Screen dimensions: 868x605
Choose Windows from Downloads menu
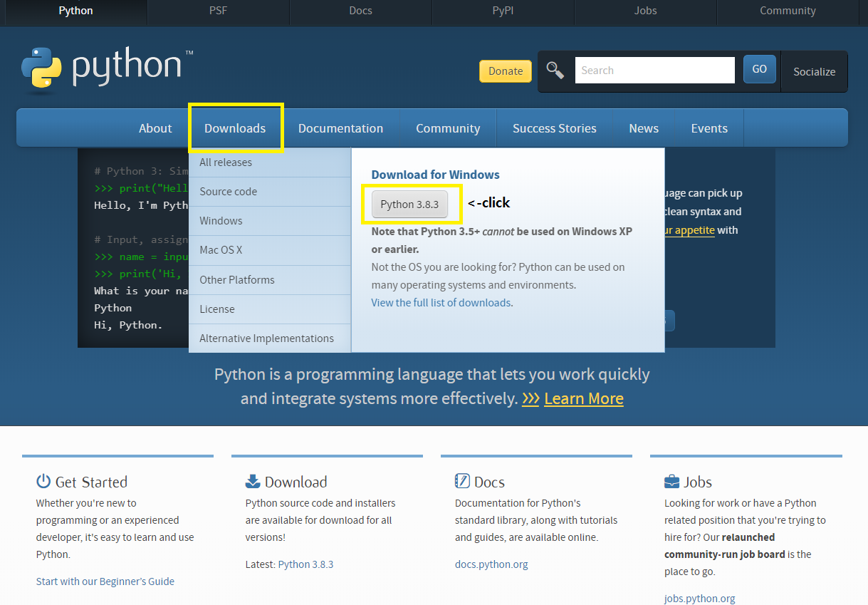click(x=270, y=221)
